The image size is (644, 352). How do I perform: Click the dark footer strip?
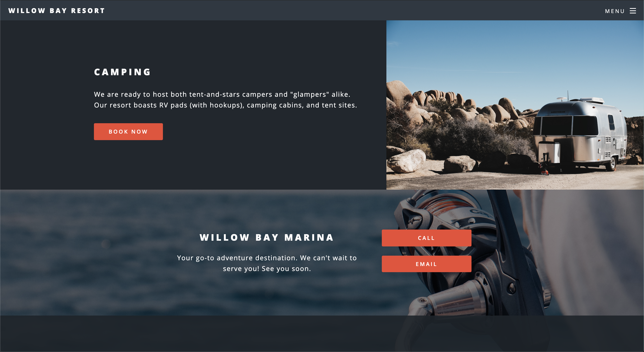click(x=322, y=333)
